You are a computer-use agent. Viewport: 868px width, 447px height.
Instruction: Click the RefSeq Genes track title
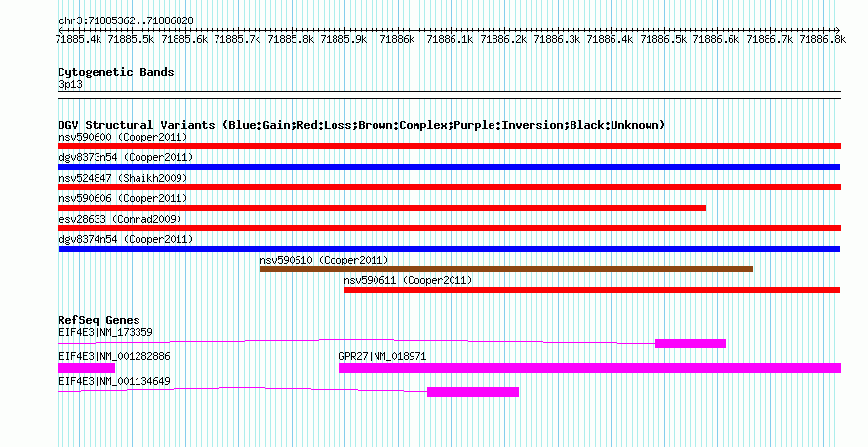click(99, 320)
